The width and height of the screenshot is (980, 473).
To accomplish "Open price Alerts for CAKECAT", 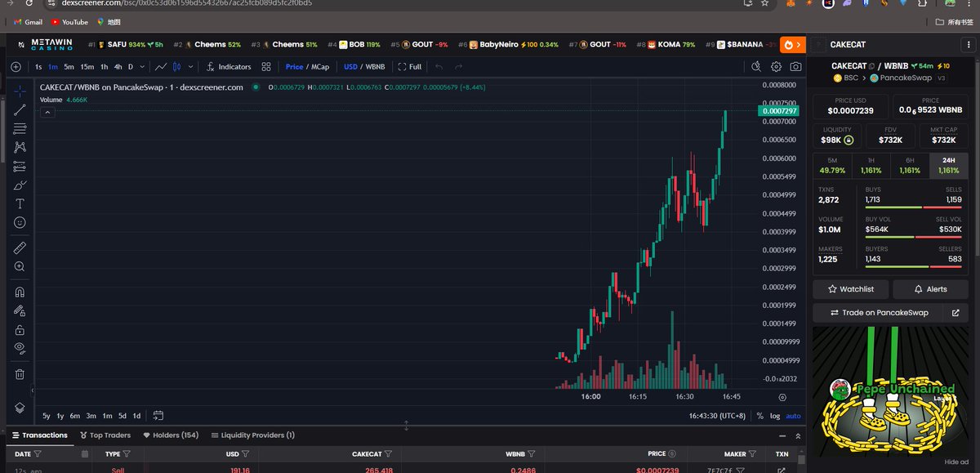I will coord(930,289).
